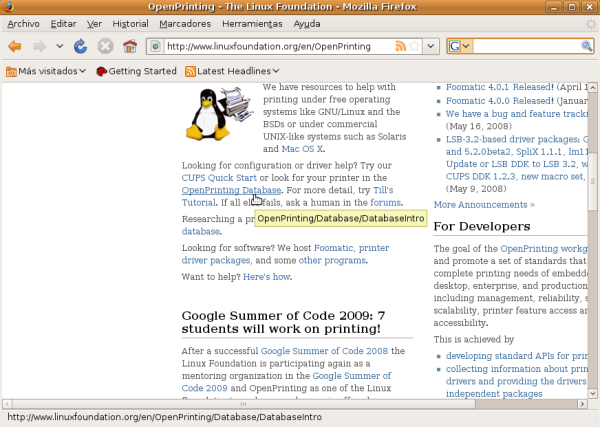This screenshot has width=600, height=427.
Task: Click the search magnifier icon
Action: pos(588,46)
